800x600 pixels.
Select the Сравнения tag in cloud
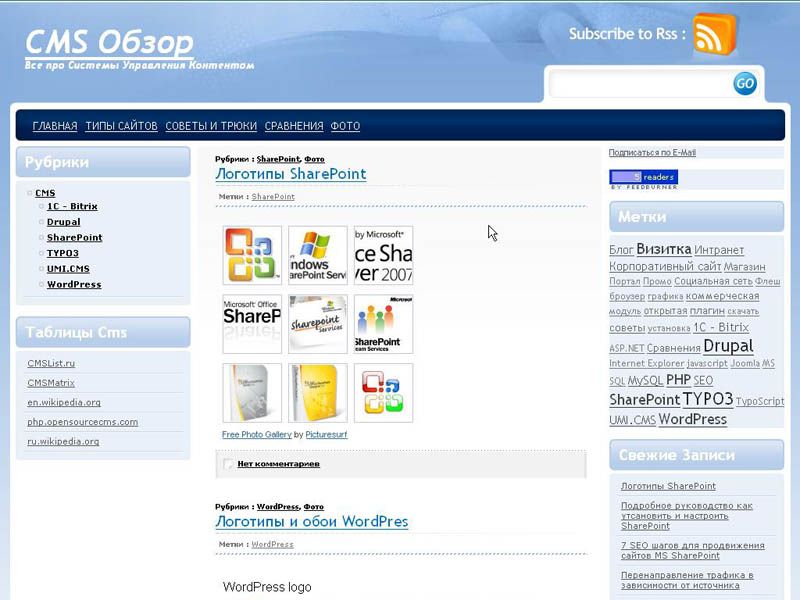coord(673,348)
